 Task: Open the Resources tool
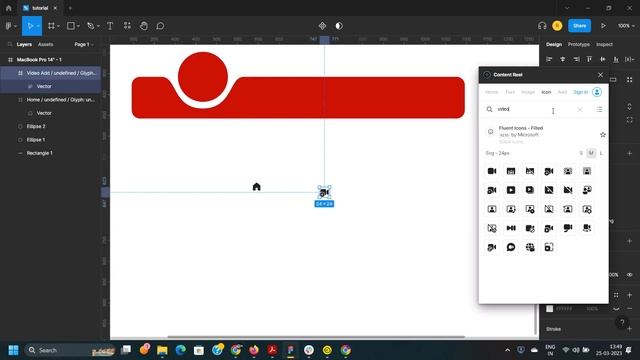point(127,26)
